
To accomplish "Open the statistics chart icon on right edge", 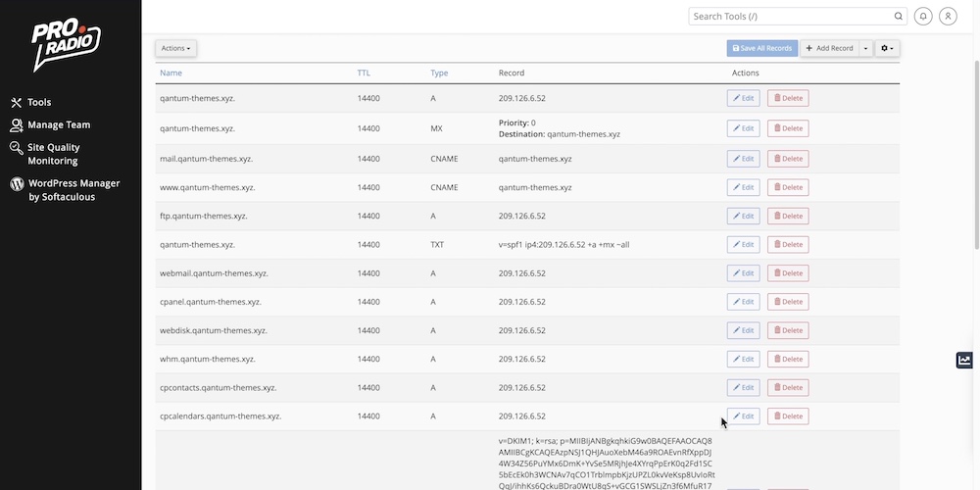I will click(x=964, y=361).
